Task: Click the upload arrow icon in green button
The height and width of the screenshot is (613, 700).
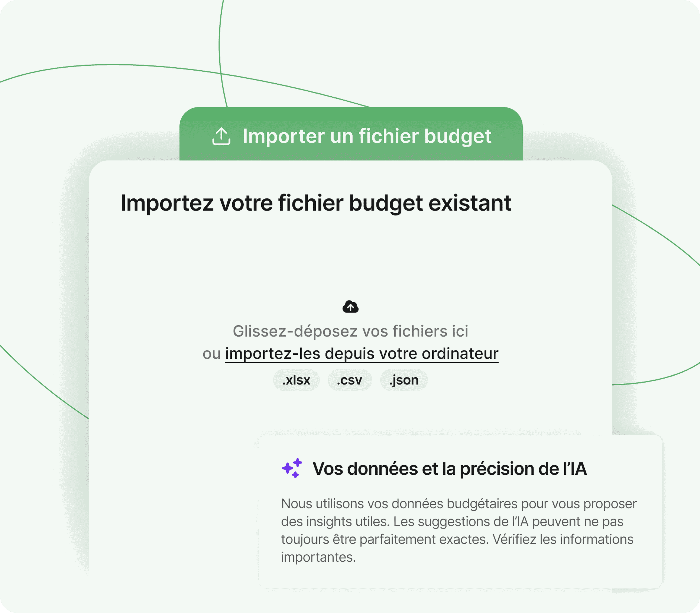Action: (x=221, y=137)
